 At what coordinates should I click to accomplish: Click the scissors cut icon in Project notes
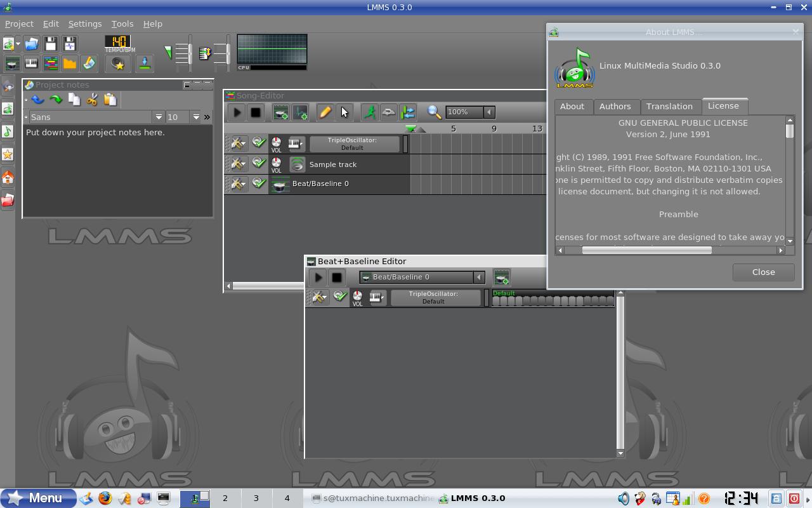click(92, 100)
